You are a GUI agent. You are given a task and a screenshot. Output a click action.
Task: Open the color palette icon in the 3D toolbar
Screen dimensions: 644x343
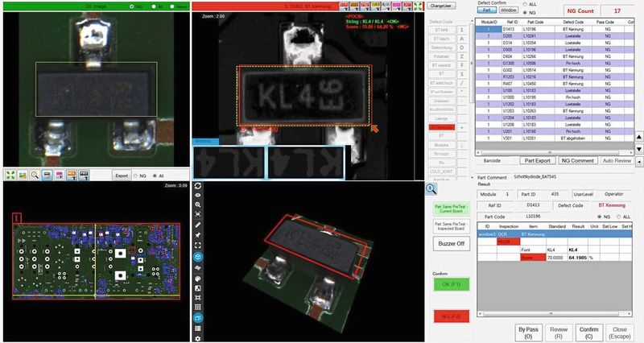click(198, 279)
